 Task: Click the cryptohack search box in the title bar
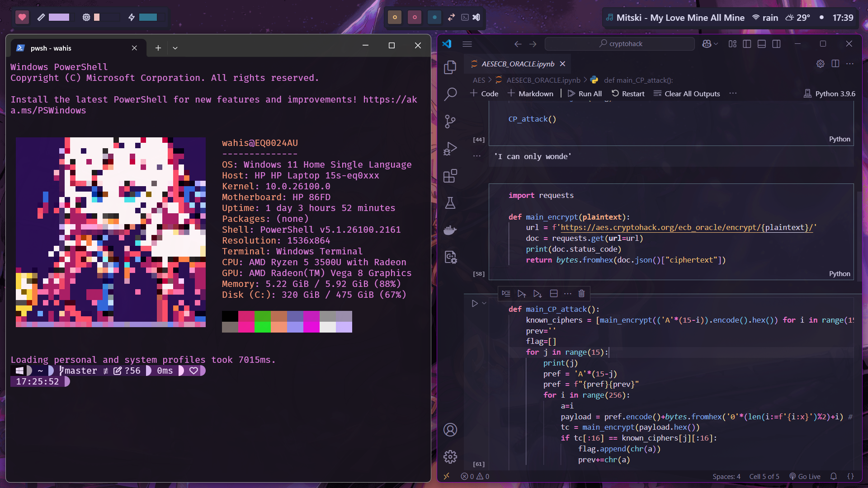pyautogui.click(x=619, y=43)
